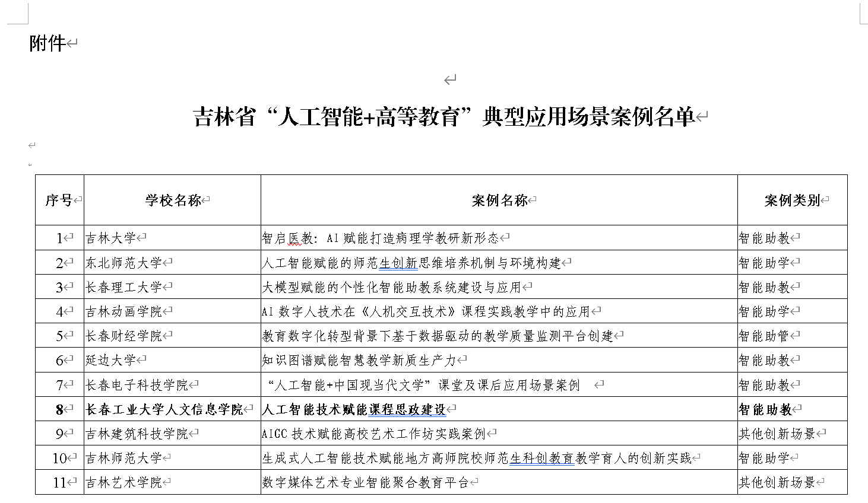Click the 长春电子科技学院 cell
Screen dimensions: 868x503
click(x=137, y=386)
